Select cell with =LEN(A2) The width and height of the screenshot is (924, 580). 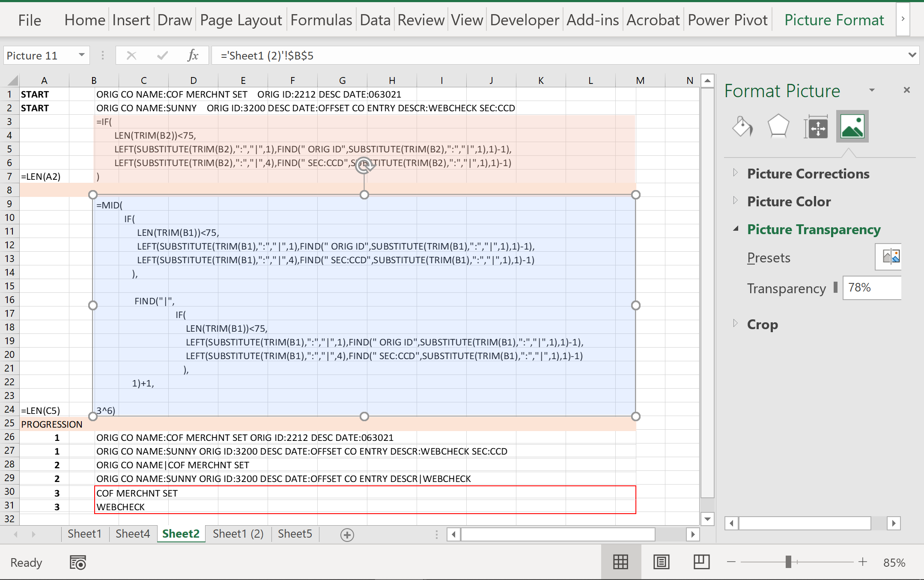[44, 176]
